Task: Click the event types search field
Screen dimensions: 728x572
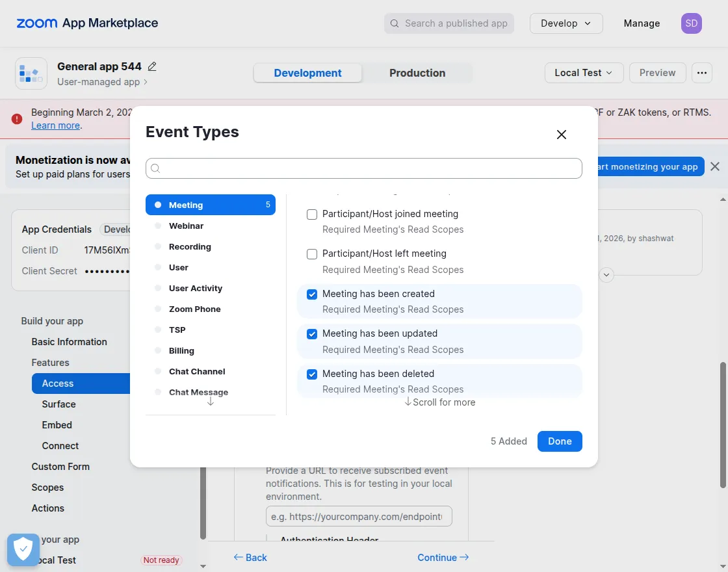Action: coord(364,168)
